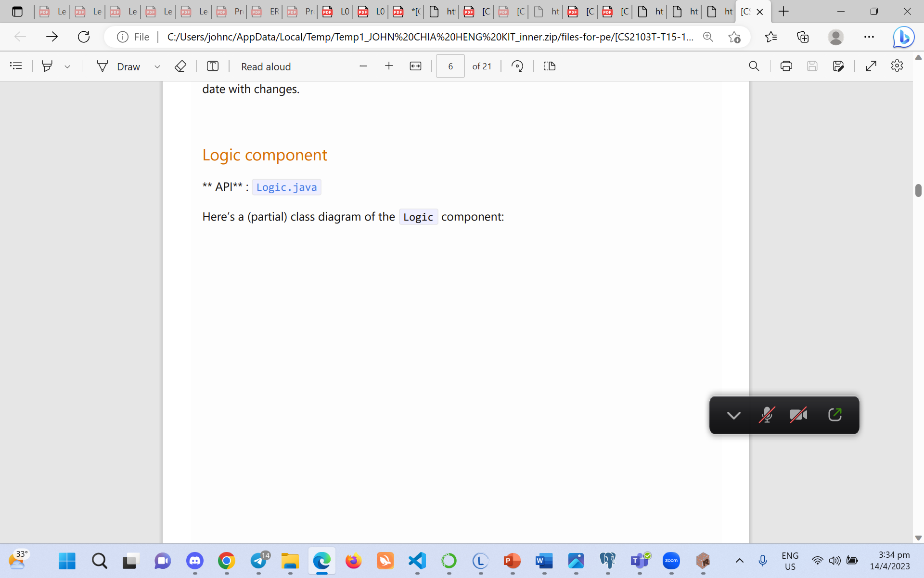924x578 pixels.
Task: Unmute the microphone in floating meeting bar
Action: 766,415
